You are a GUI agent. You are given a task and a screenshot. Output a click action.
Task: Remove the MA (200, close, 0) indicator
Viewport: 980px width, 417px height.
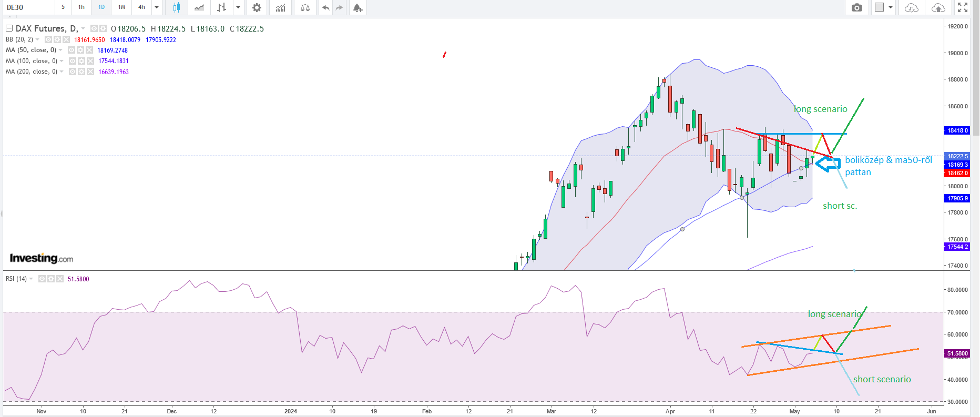tap(90, 72)
